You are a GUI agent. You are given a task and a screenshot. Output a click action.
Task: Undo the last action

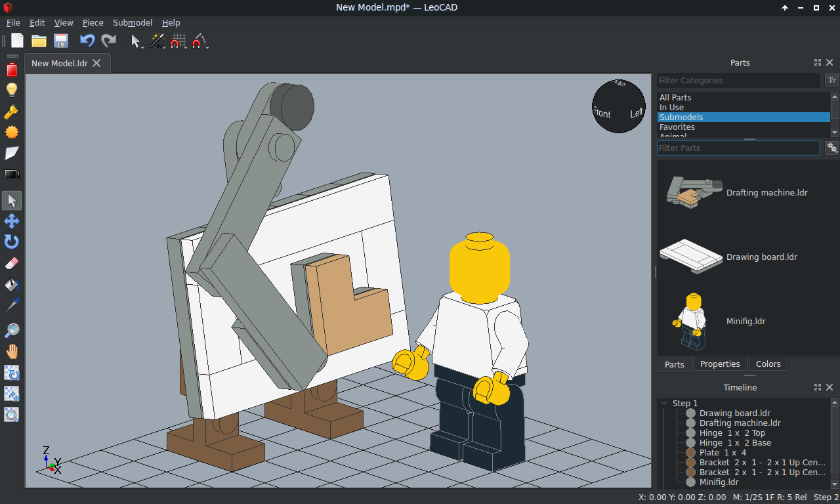click(87, 41)
